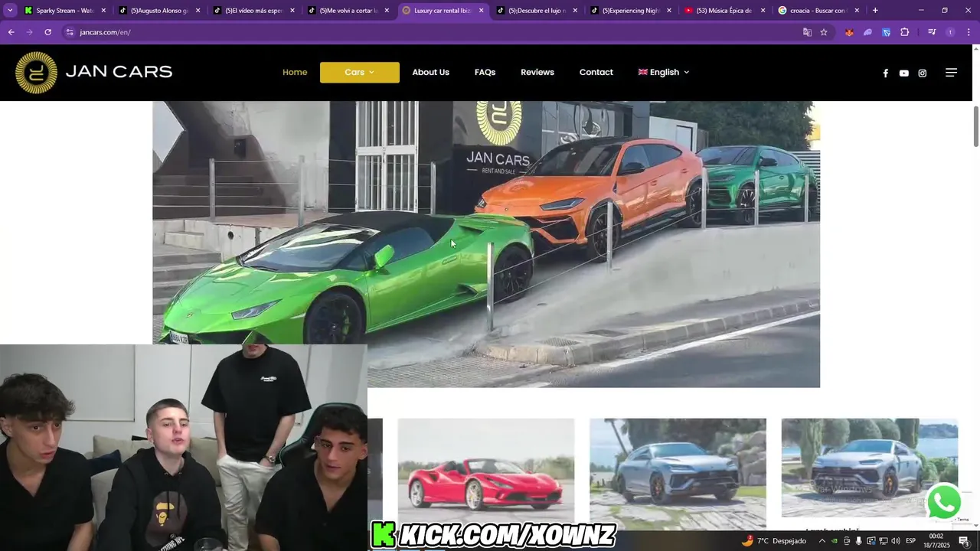Close the Sparky Stream tab

pos(103,11)
